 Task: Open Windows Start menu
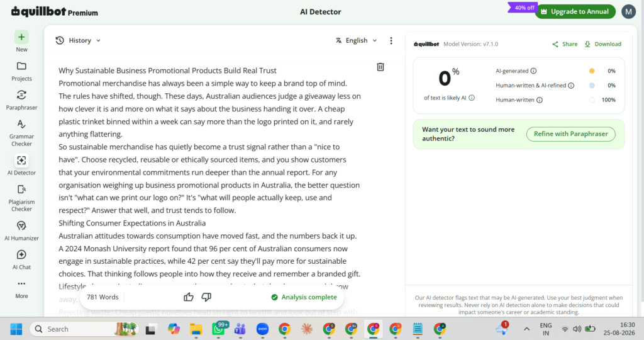click(x=16, y=329)
